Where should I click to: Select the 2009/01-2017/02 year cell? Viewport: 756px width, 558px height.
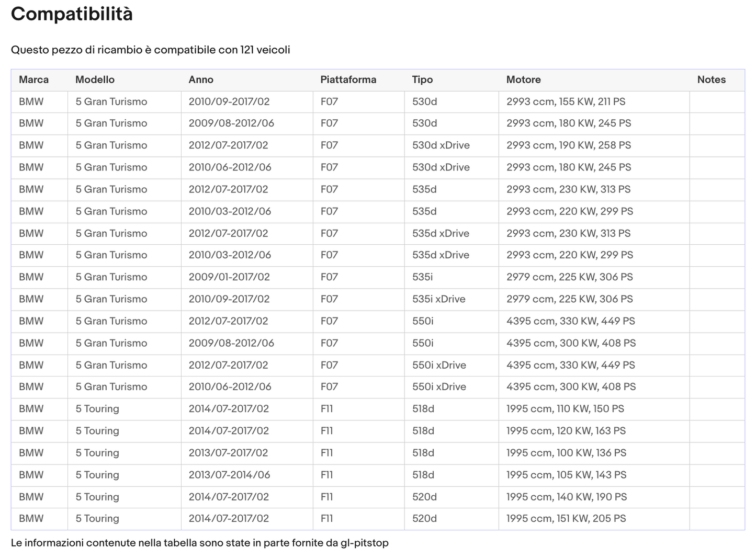click(x=229, y=277)
